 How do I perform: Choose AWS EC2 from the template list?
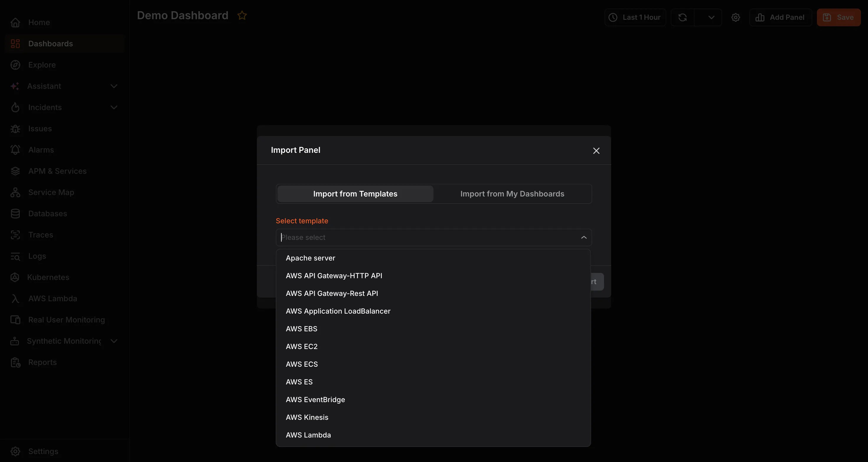[x=433, y=346]
